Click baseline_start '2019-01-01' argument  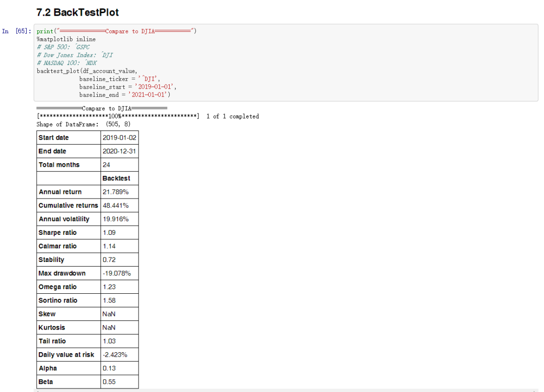click(127, 87)
